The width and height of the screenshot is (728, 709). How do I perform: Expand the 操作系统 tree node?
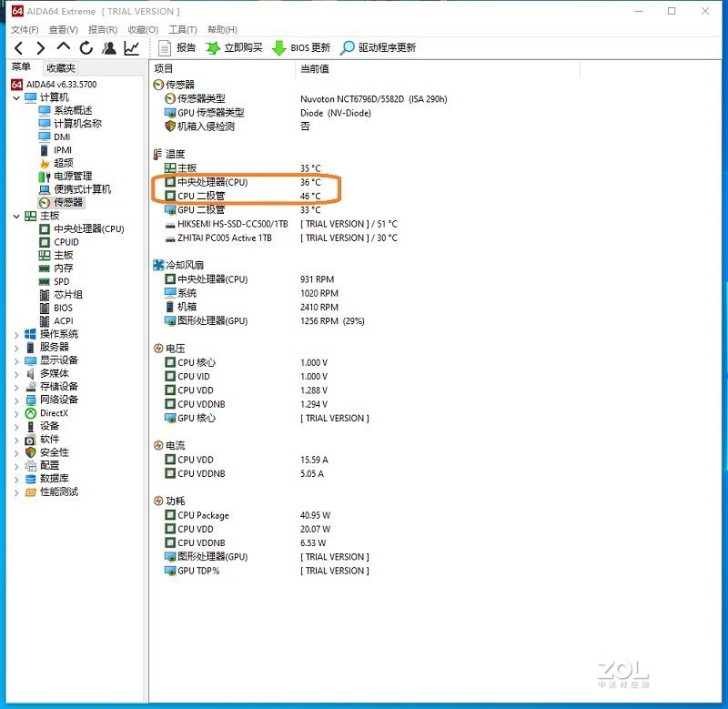[x=16, y=334]
